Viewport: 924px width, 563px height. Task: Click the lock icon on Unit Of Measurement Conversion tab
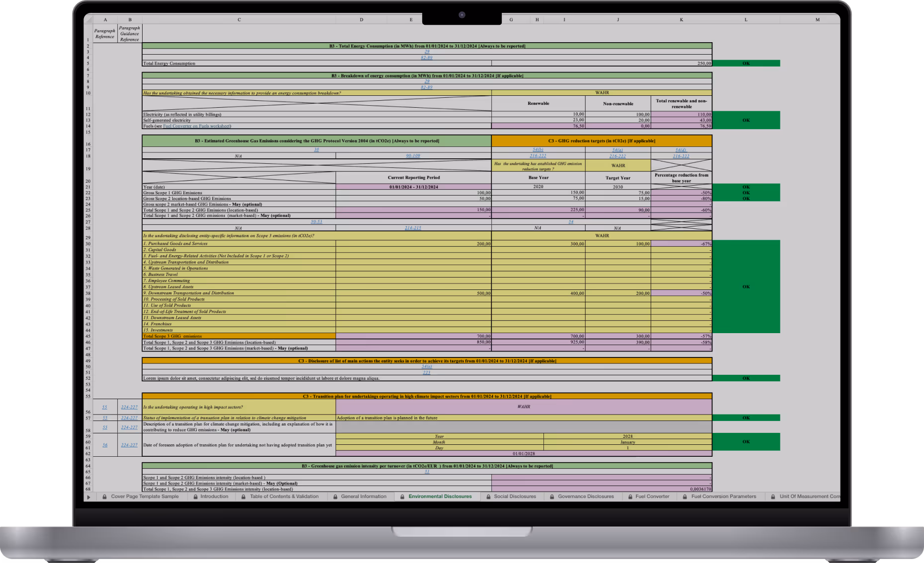pyautogui.click(x=773, y=496)
